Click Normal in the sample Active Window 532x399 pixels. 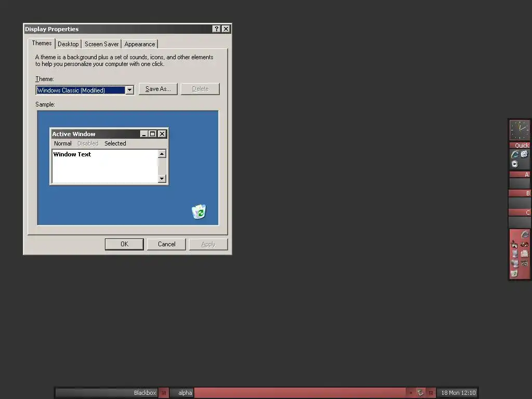point(63,143)
